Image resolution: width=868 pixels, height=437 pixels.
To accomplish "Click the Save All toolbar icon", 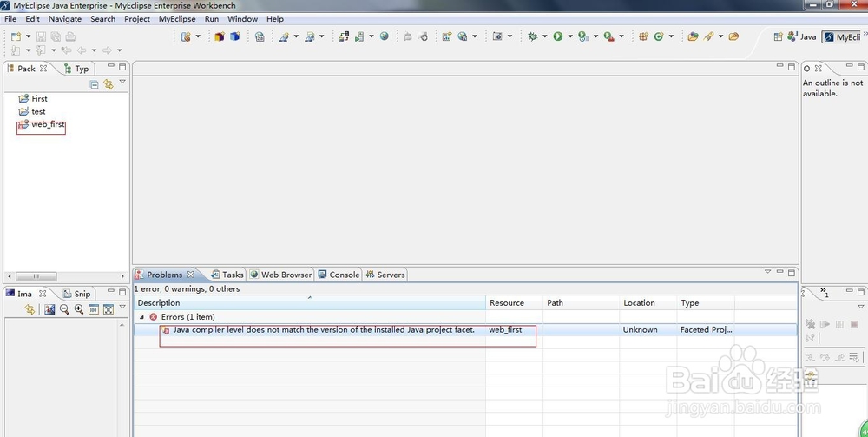I will point(56,36).
